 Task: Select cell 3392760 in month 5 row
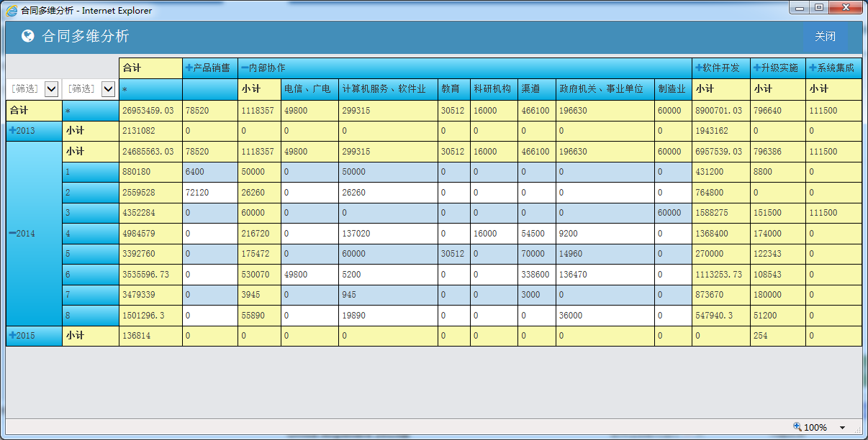[150, 254]
